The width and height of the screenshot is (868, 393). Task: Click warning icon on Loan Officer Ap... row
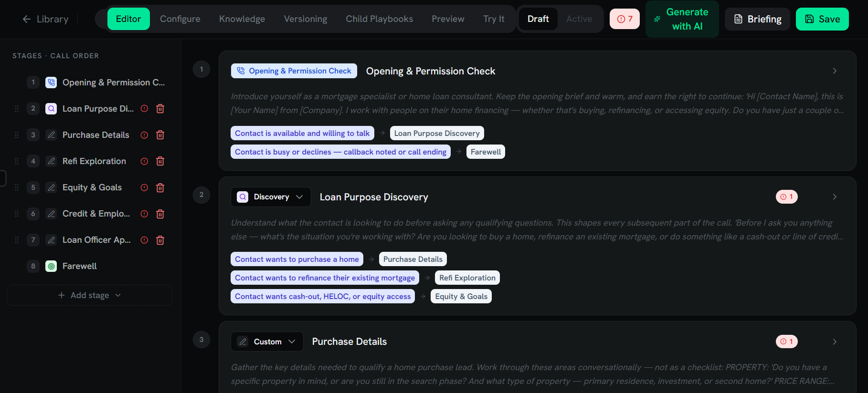pos(144,240)
